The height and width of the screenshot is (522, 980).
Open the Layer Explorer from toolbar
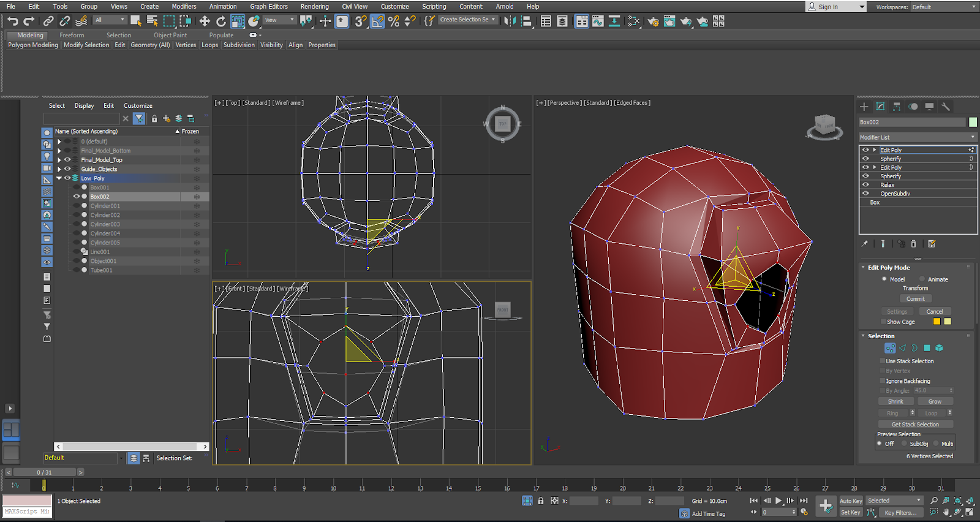coord(562,21)
